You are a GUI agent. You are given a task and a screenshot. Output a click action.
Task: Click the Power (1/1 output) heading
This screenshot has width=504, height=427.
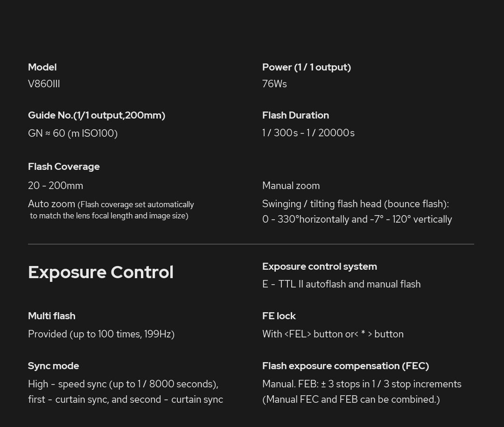pos(306,67)
